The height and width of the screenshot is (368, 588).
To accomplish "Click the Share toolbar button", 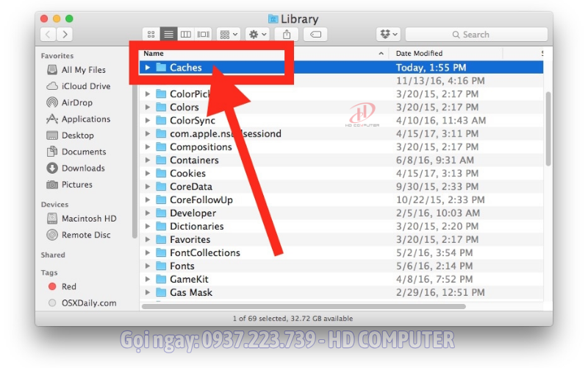I will 287,35.
